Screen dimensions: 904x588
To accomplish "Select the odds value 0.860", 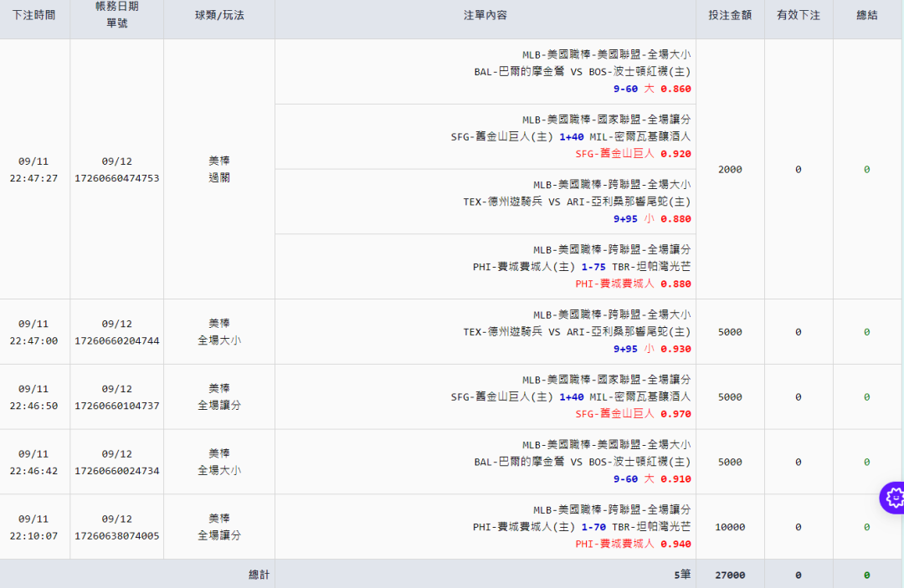I will pyautogui.click(x=675, y=89).
